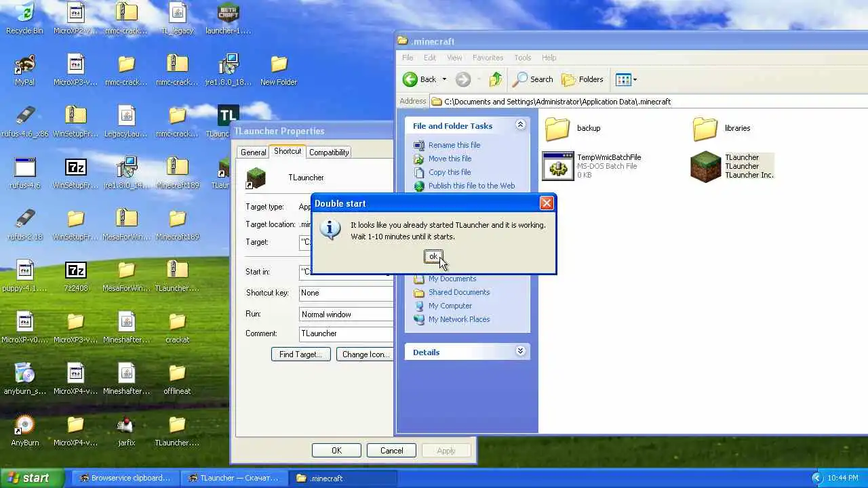Click Cancel in TLauncher Properties
The image size is (868, 488).
(391, 451)
